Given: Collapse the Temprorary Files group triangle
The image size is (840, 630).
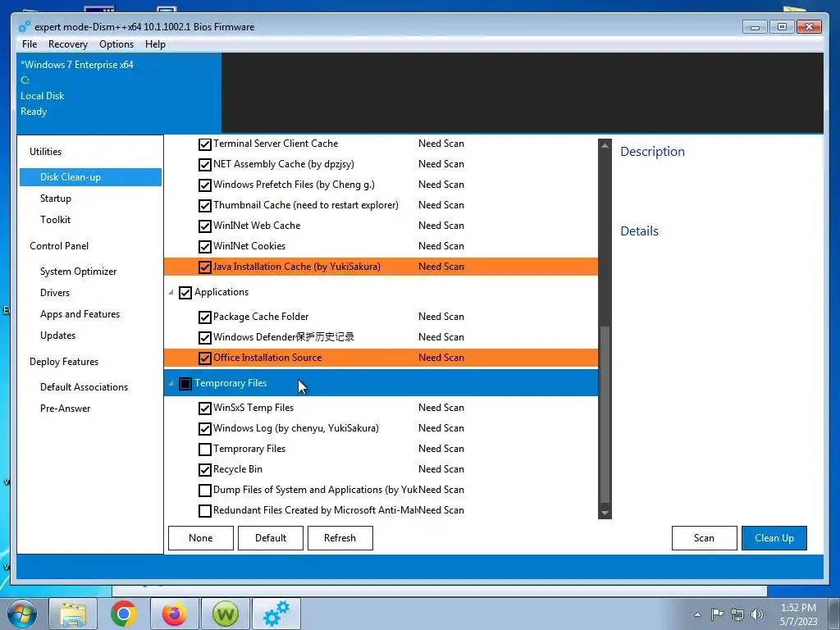Looking at the screenshot, I should (x=171, y=384).
